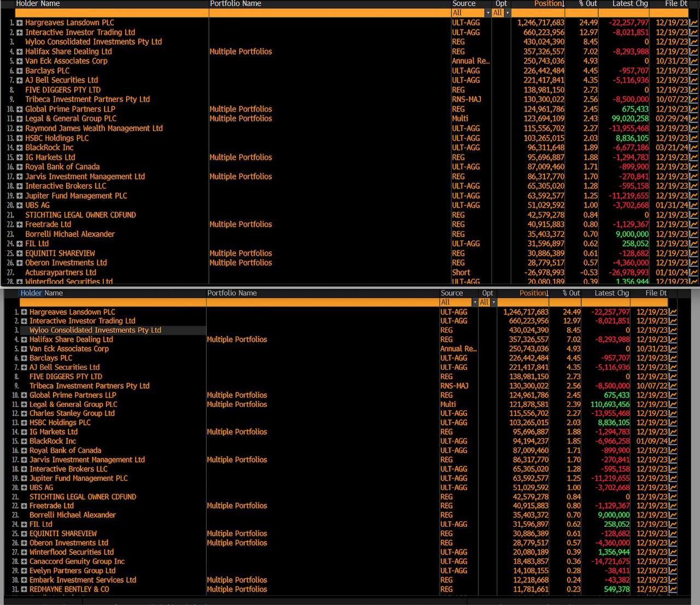This screenshot has width=700, height=605.
Task: Open chart icon for Embark Investment Services row
Action: click(673, 580)
